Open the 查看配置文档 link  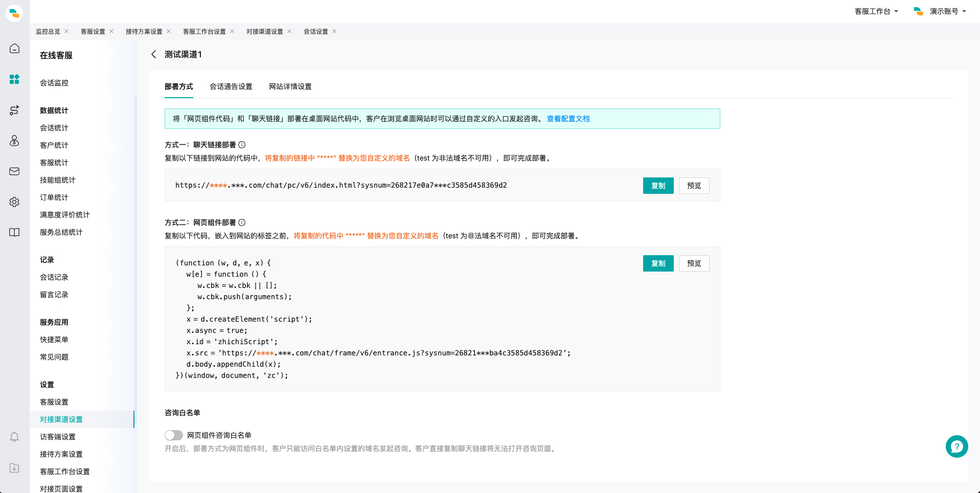click(x=568, y=119)
